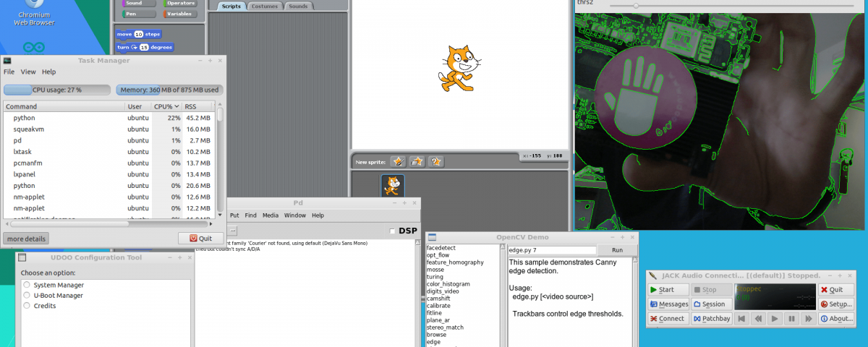Click more details in Task Manager
The image size is (868, 347).
tap(26, 239)
